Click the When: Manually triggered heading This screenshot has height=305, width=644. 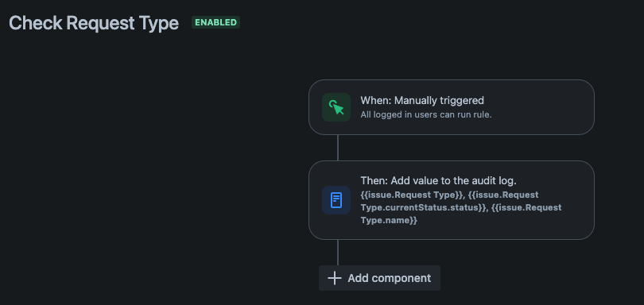[x=422, y=100]
